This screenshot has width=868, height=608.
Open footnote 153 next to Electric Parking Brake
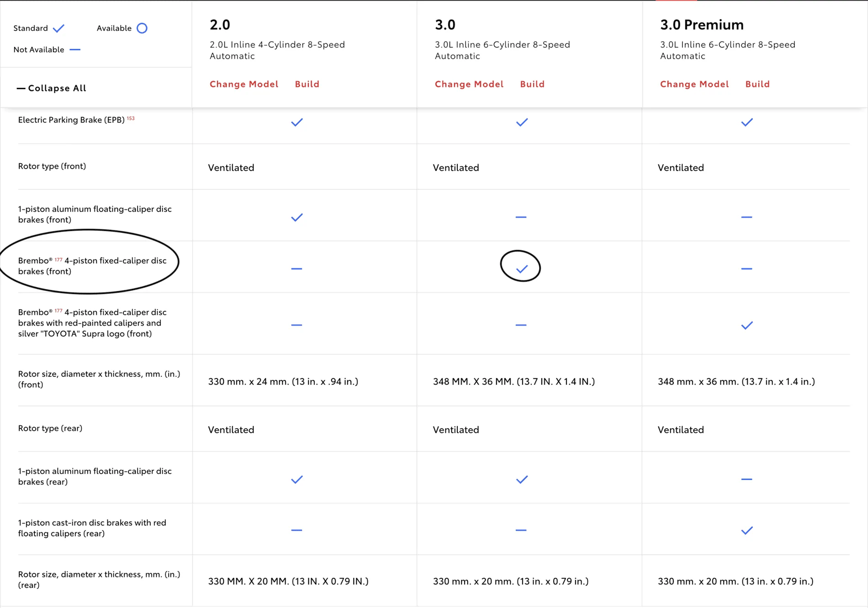[131, 118]
